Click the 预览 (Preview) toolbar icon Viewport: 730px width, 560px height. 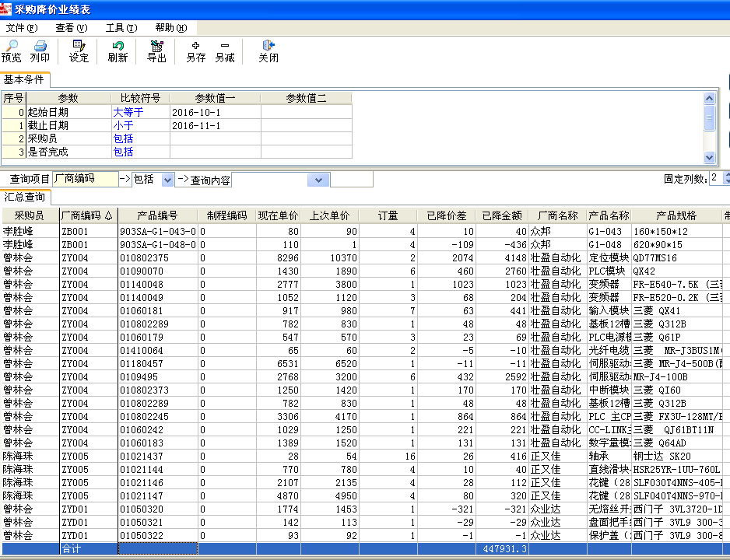[x=11, y=51]
